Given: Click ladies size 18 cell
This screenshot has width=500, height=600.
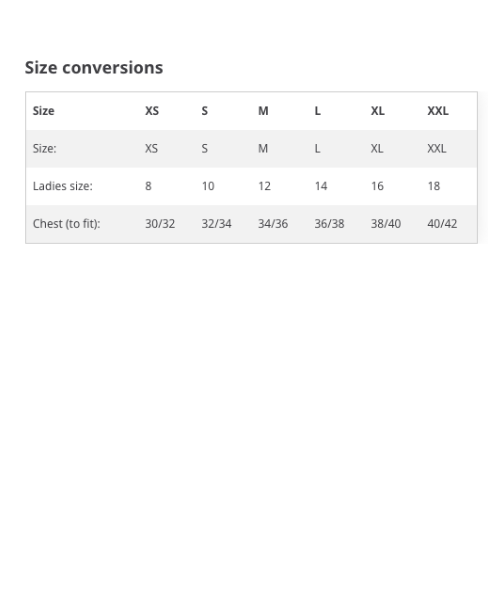Looking at the screenshot, I should [x=434, y=186].
